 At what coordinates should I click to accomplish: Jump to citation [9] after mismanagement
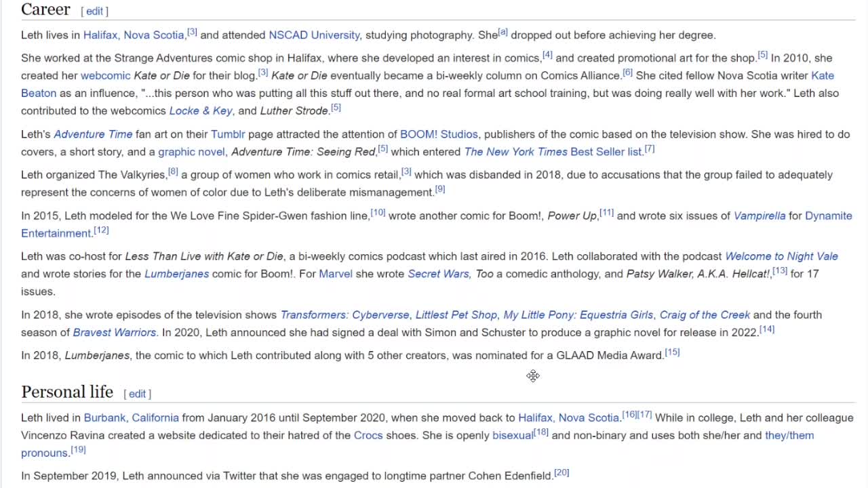(439, 189)
